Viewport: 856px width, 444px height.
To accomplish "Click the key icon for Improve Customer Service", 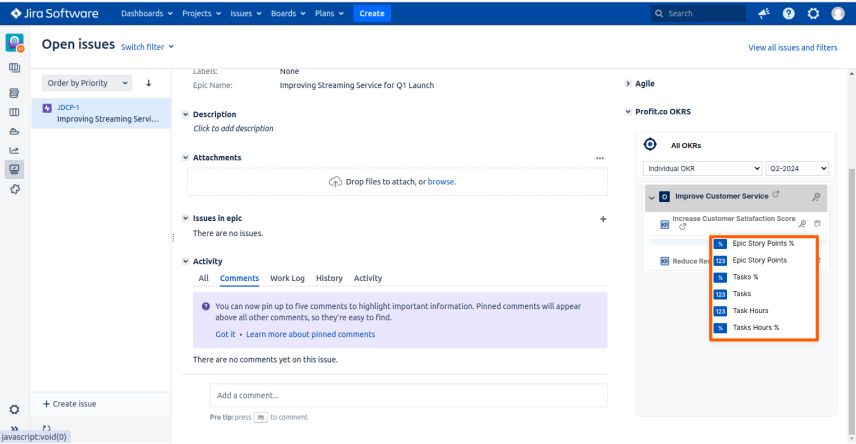I will pyautogui.click(x=816, y=197).
